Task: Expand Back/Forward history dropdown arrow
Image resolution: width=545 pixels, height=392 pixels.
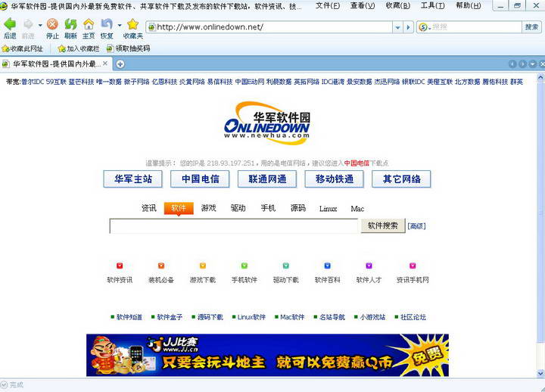Action: [40, 26]
